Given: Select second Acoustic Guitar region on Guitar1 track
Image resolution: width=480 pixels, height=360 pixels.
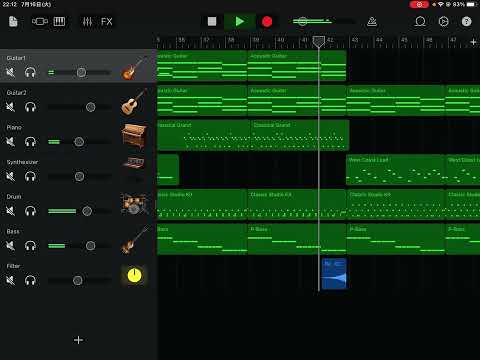Looking at the screenshot, I should [x=297, y=66].
